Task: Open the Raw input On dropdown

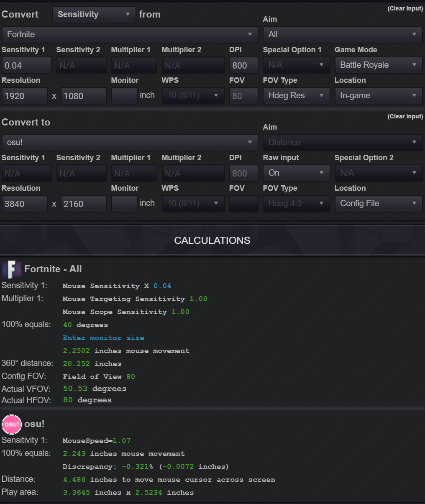Action: click(297, 173)
